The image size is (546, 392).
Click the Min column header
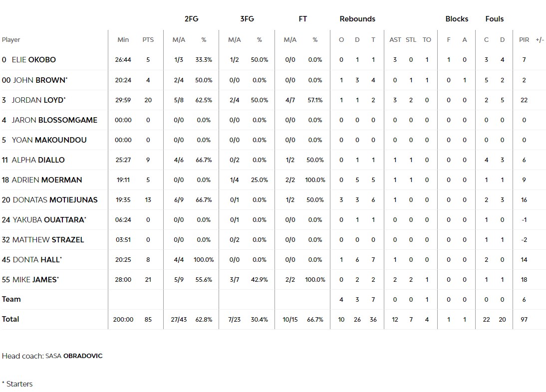coord(123,40)
